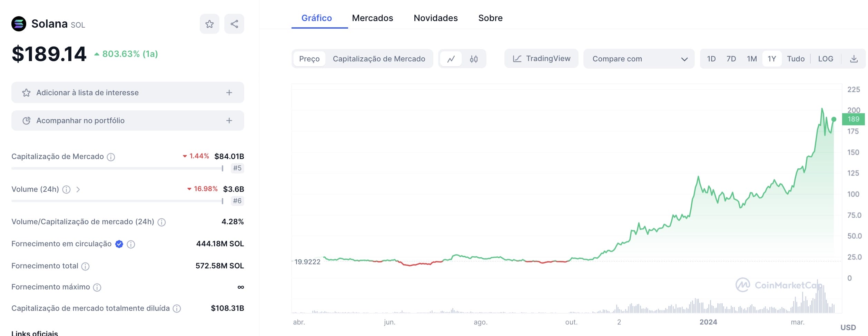868x336 pixels.
Task: Set chart range to 1M
Action: (752, 59)
